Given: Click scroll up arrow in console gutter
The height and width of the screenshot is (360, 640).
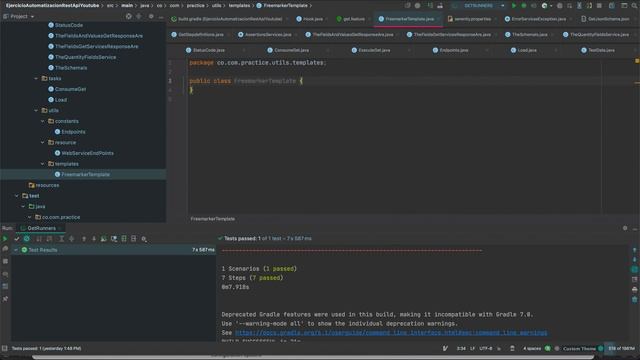Looking at the screenshot, I should click(x=634, y=250).
